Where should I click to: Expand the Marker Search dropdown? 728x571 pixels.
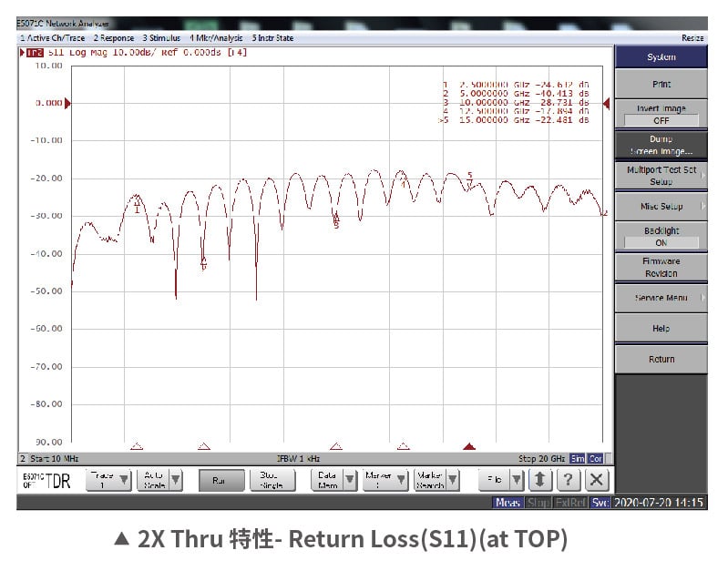(x=452, y=480)
